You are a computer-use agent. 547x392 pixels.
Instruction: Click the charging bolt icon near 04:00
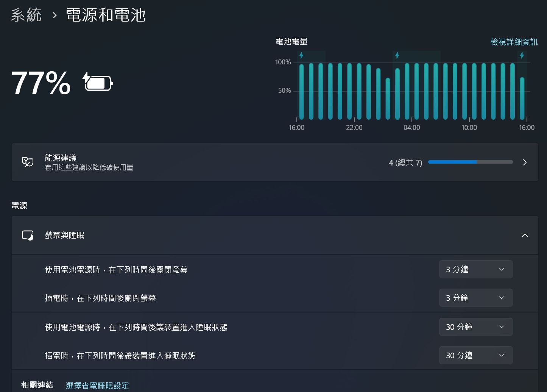tap(397, 55)
